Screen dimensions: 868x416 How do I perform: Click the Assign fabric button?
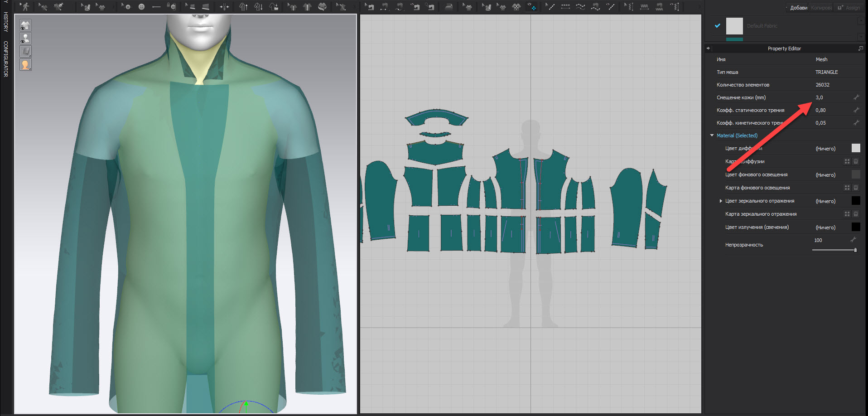849,8
